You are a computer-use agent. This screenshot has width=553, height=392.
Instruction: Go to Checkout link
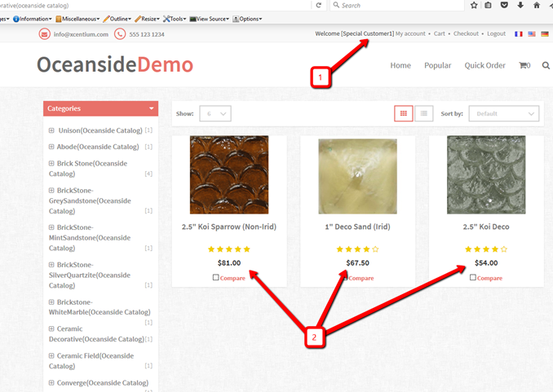pyautogui.click(x=466, y=33)
